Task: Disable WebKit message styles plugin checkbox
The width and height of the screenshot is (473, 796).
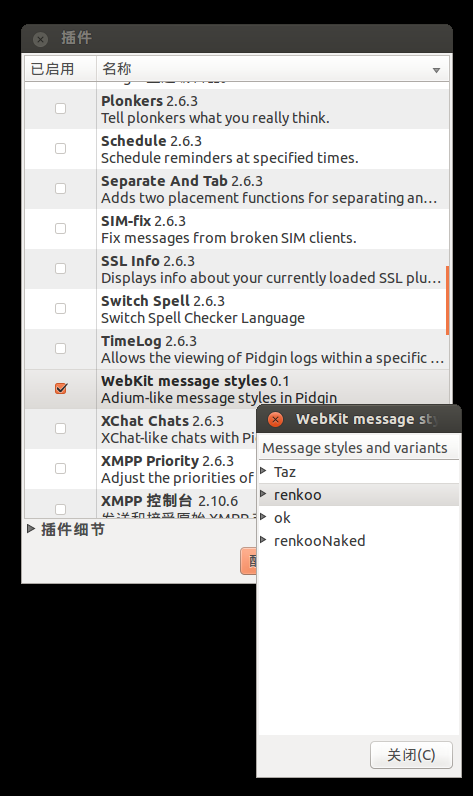Action: click(x=60, y=388)
